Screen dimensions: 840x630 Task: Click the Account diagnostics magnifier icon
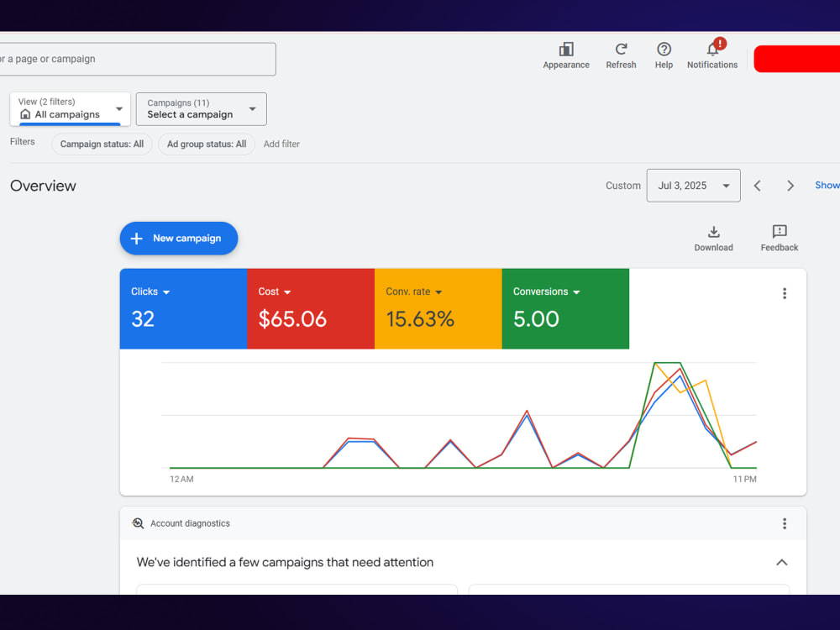coord(138,523)
